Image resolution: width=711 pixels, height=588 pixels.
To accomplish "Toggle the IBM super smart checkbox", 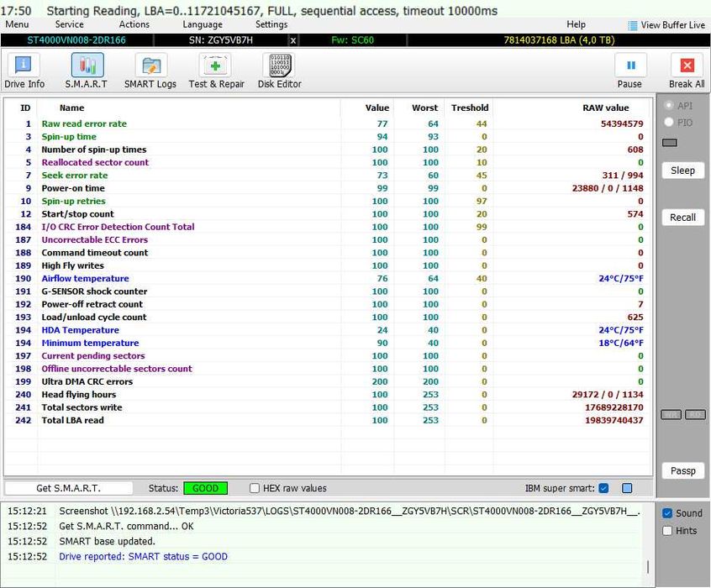I will pos(603,488).
